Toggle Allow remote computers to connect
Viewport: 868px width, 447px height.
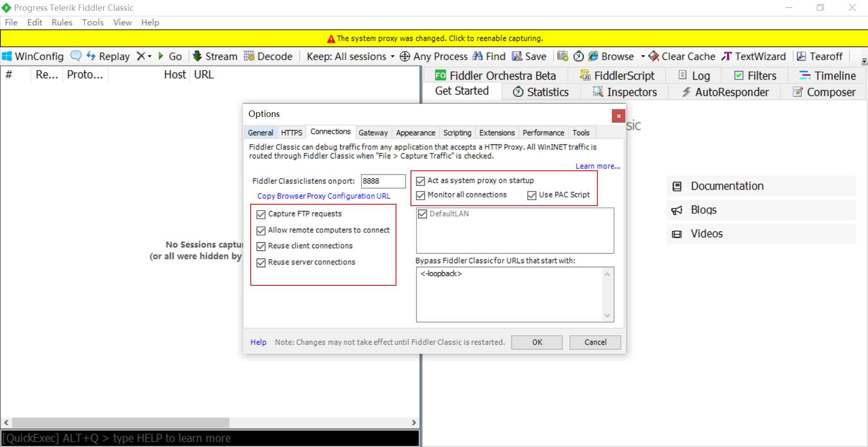[261, 231]
